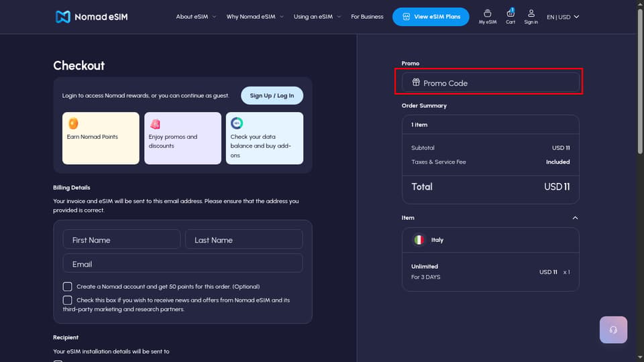
Task: Click the page vertical scrollbar
Action: point(640,82)
